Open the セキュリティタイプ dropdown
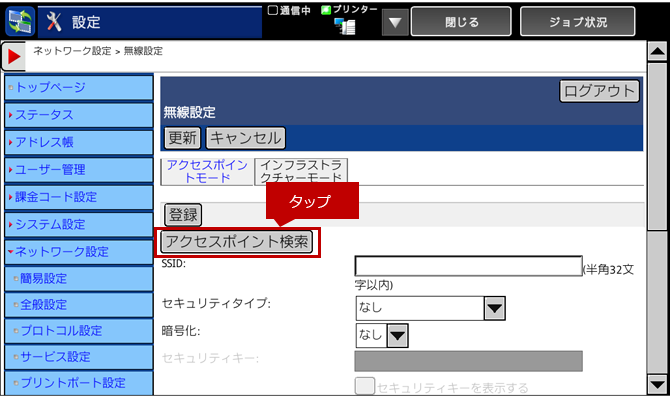 coord(430,308)
